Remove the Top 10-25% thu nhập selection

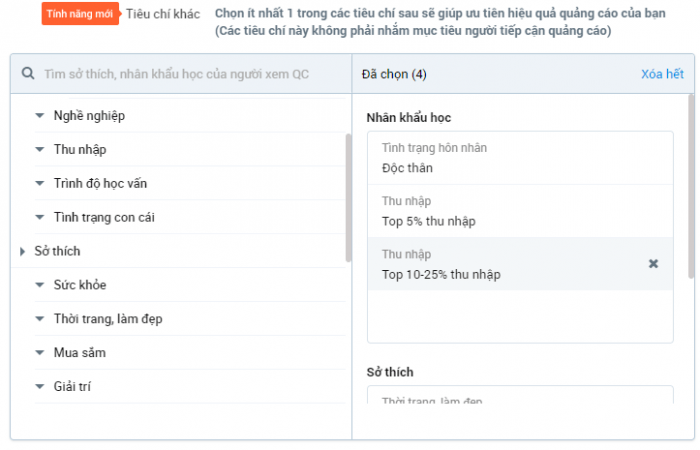(653, 264)
